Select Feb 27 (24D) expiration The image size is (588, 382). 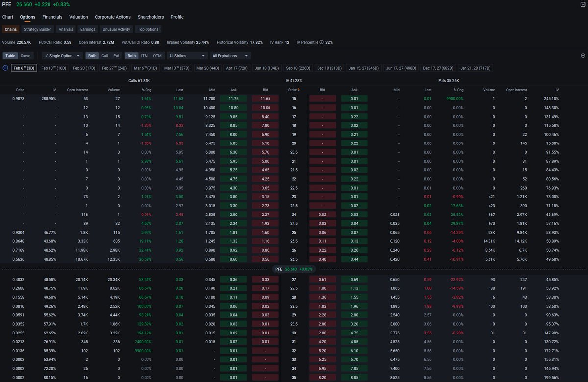(x=115, y=68)
